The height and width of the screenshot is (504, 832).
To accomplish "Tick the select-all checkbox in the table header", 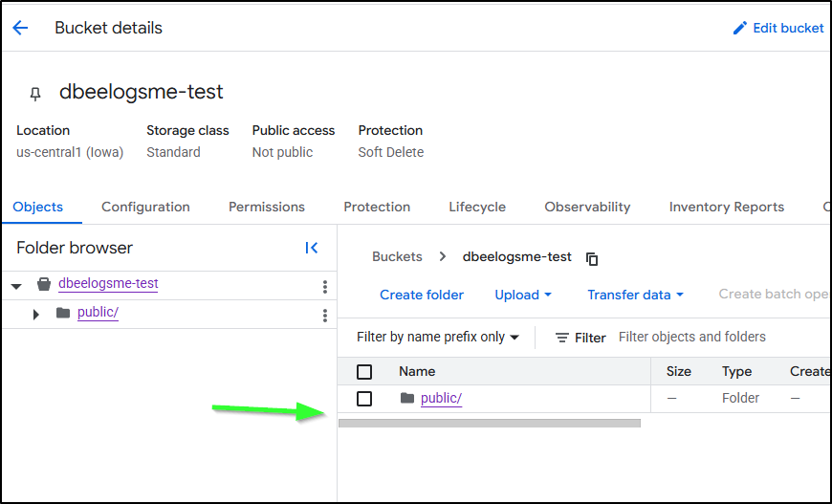I will coord(364,372).
